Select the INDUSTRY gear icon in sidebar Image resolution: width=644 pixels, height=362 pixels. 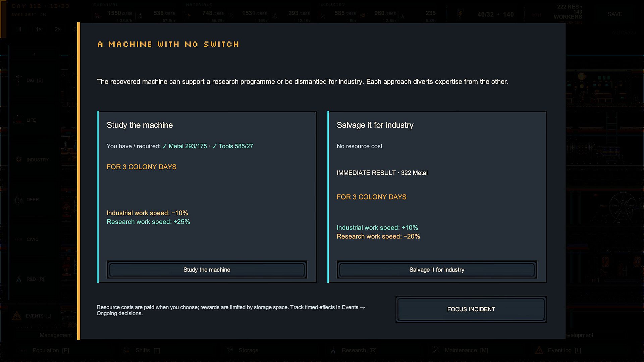(x=19, y=160)
